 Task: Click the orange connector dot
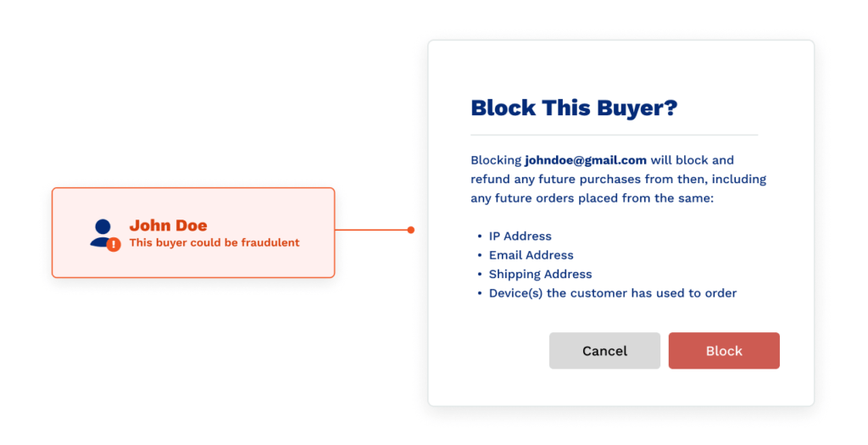pyautogui.click(x=411, y=230)
